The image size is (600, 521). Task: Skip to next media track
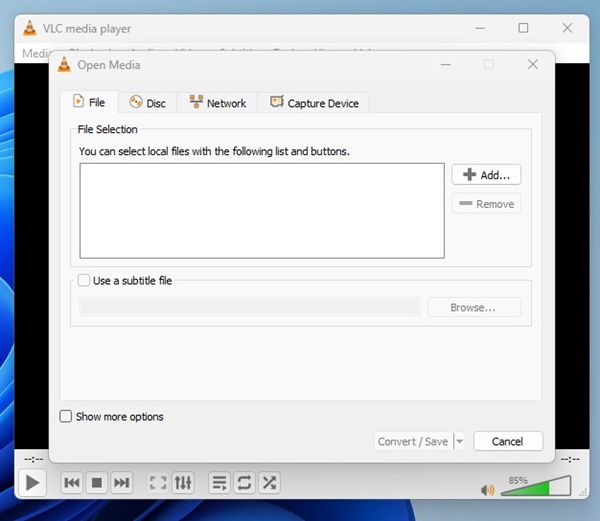pyautogui.click(x=121, y=483)
